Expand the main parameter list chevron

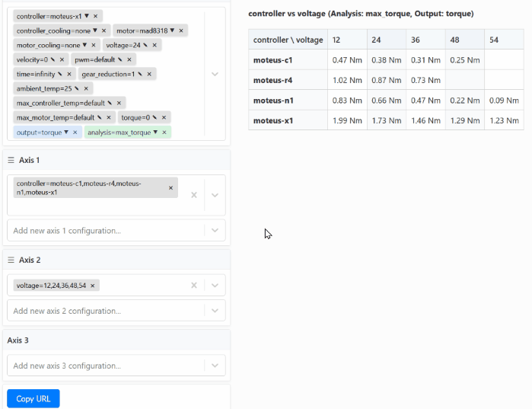pos(215,74)
